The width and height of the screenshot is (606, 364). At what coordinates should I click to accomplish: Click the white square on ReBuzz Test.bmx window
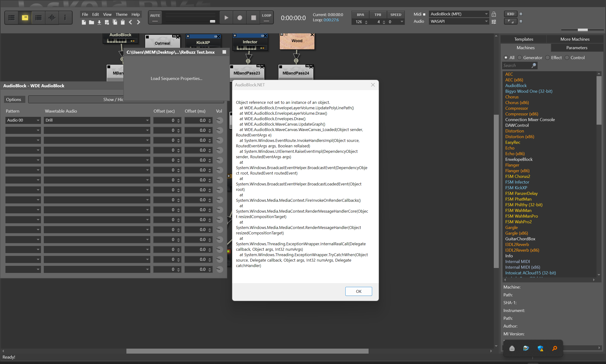[x=224, y=52]
